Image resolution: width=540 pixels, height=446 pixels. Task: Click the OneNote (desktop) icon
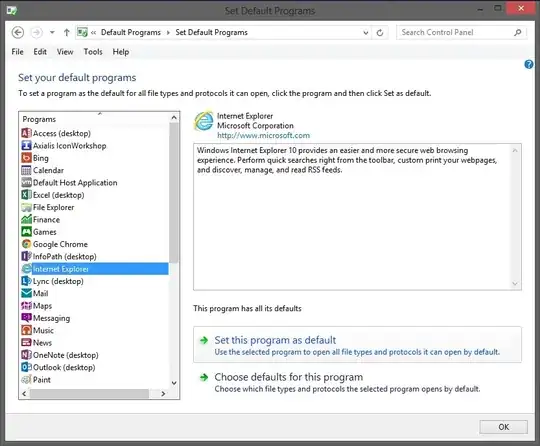click(27, 355)
